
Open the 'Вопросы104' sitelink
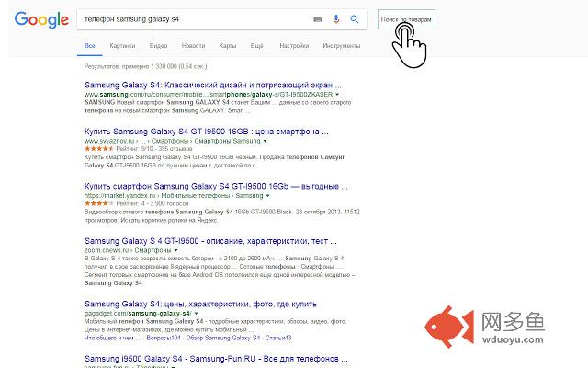(164, 338)
